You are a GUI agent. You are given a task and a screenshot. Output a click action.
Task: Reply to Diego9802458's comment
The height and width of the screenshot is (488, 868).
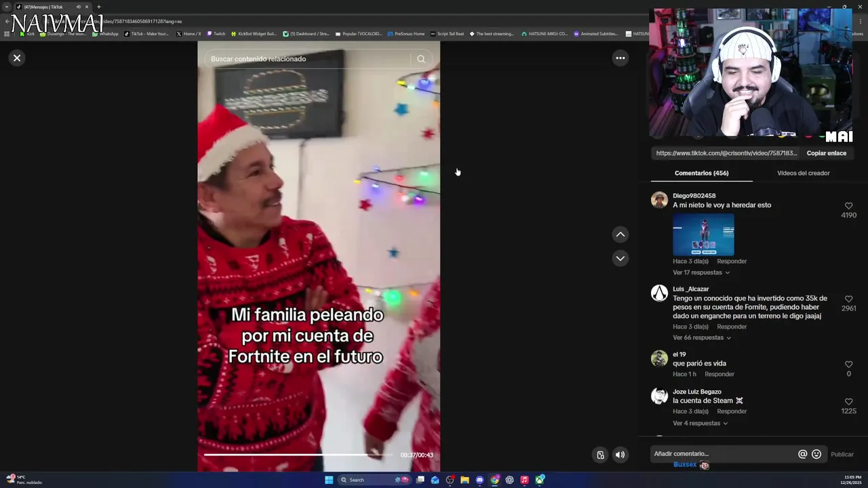(732, 262)
